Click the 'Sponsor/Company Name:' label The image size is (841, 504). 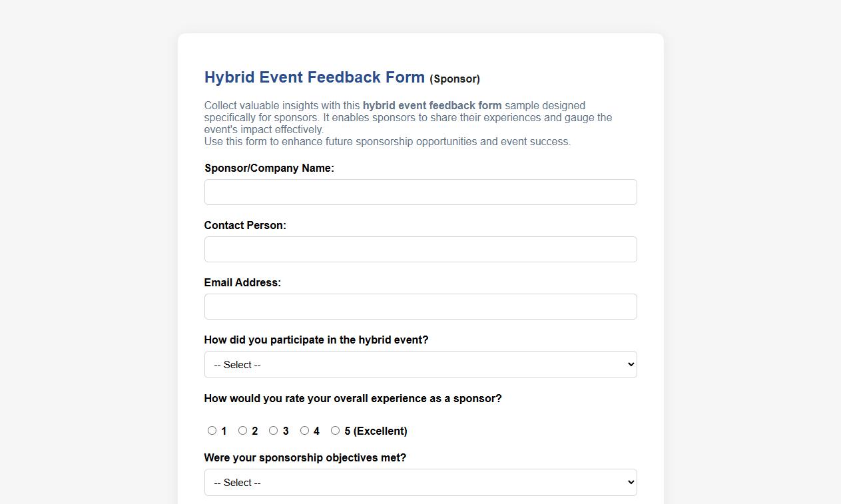[269, 168]
